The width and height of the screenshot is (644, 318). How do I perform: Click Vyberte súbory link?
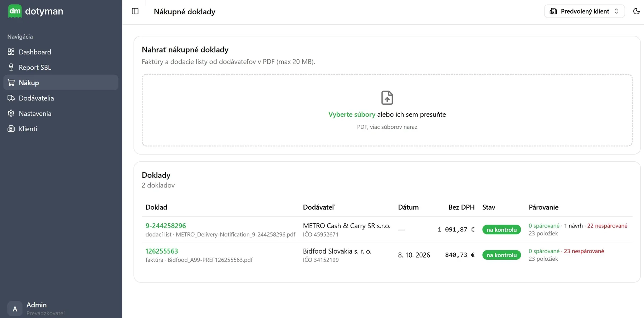click(x=352, y=114)
